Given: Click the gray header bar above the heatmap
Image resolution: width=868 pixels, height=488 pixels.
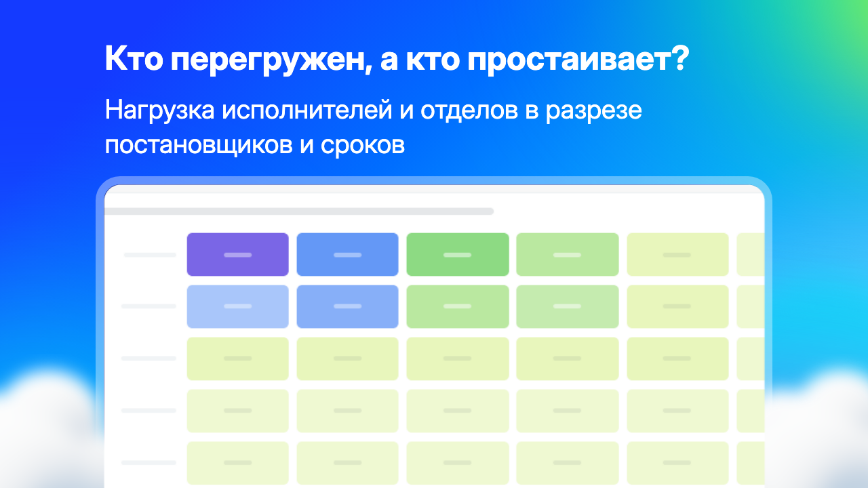Looking at the screenshot, I should [x=299, y=211].
